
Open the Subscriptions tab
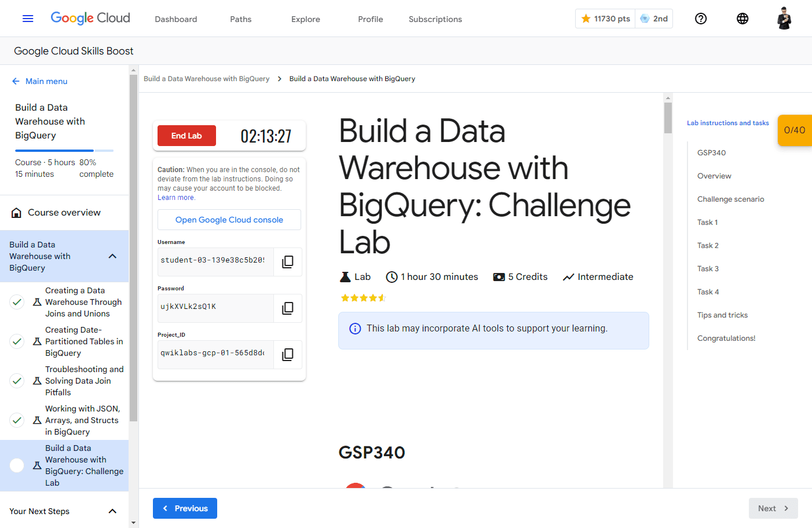coord(436,19)
